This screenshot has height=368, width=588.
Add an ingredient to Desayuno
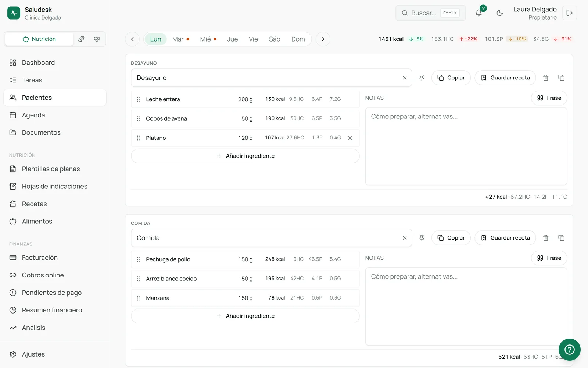pyautogui.click(x=245, y=156)
